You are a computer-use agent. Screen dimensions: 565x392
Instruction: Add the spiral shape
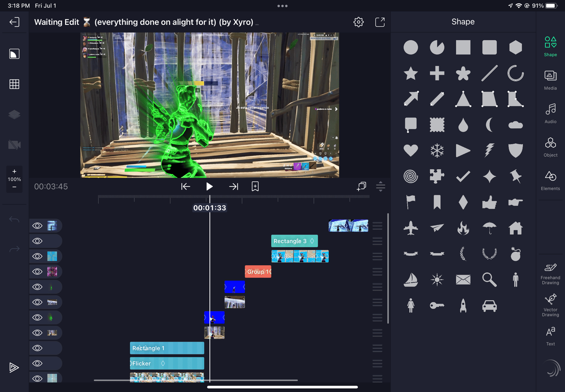point(411,176)
